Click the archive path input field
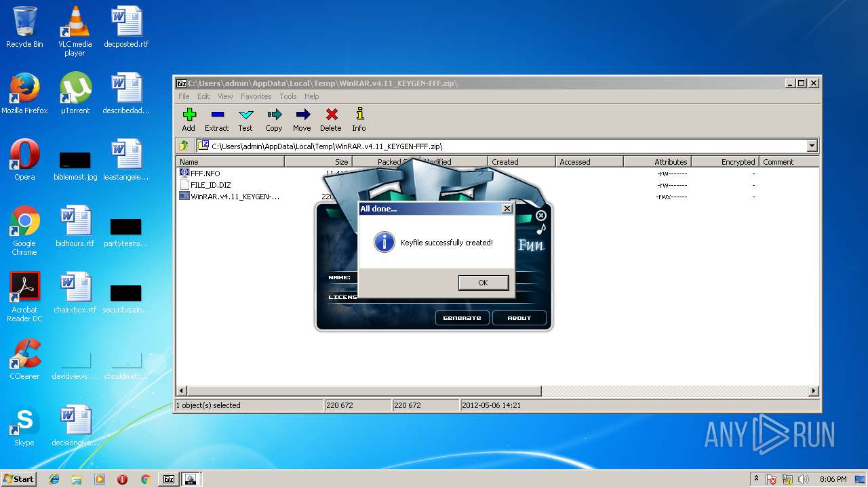This screenshot has width=868, height=488. (502, 146)
